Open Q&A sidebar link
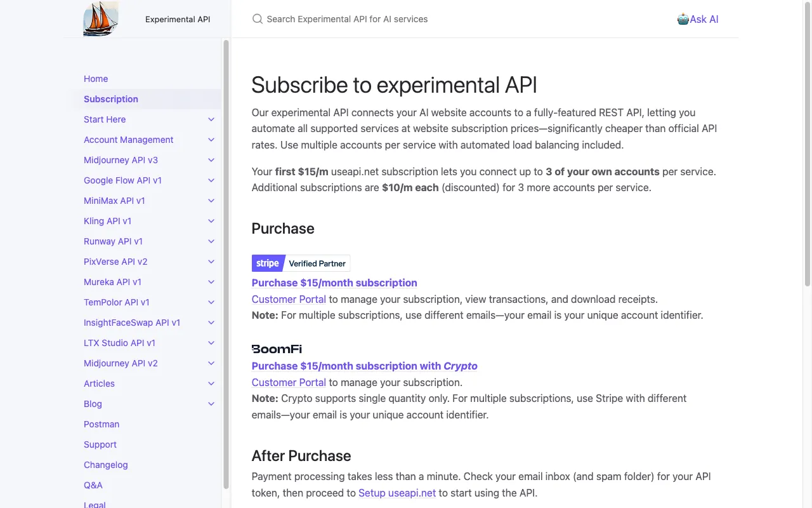This screenshot has width=812, height=508. tap(93, 485)
